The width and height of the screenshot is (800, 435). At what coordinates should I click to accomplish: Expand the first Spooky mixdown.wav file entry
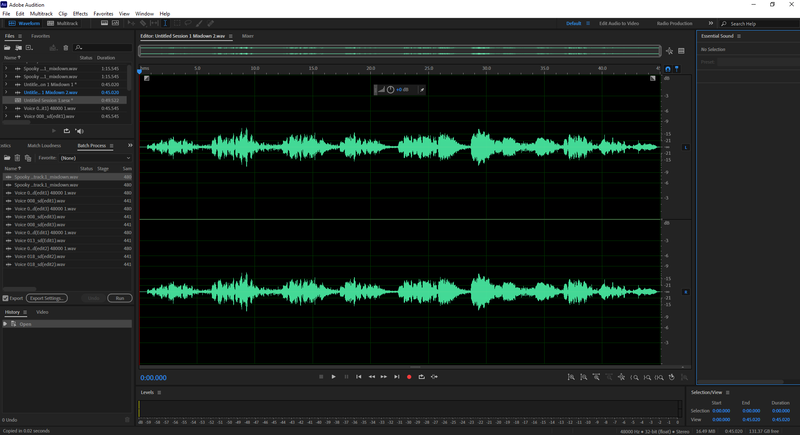tap(6, 68)
